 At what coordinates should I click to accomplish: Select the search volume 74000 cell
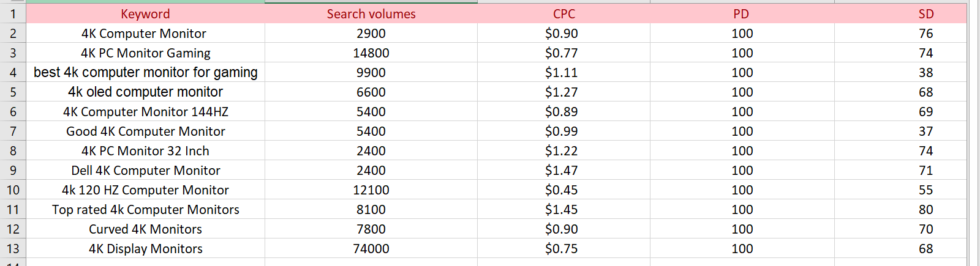tap(371, 249)
